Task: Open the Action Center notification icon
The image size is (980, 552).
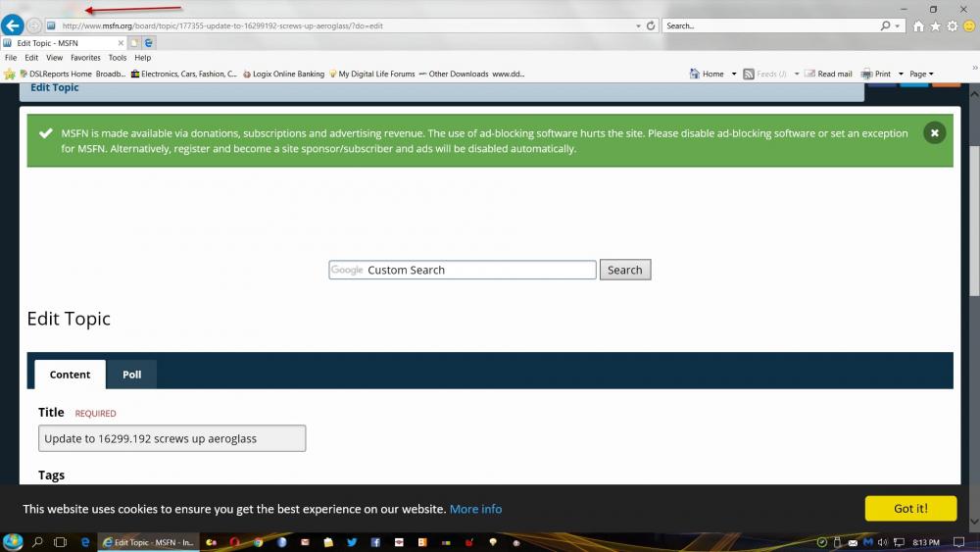Action: (958, 542)
